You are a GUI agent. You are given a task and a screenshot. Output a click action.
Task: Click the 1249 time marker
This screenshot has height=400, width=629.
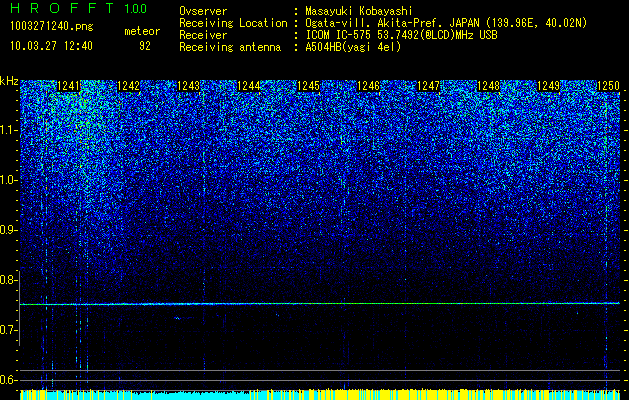pos(548,86)
